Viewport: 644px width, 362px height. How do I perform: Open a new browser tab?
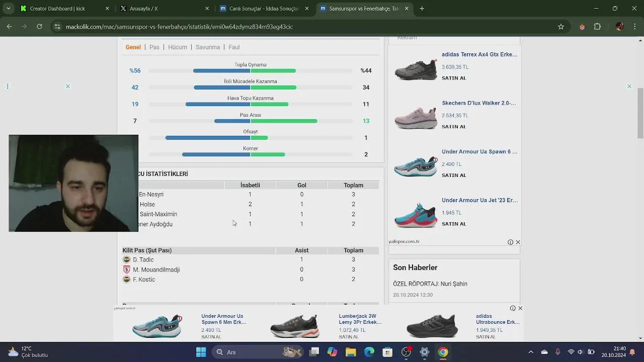[x=422, y=9]
